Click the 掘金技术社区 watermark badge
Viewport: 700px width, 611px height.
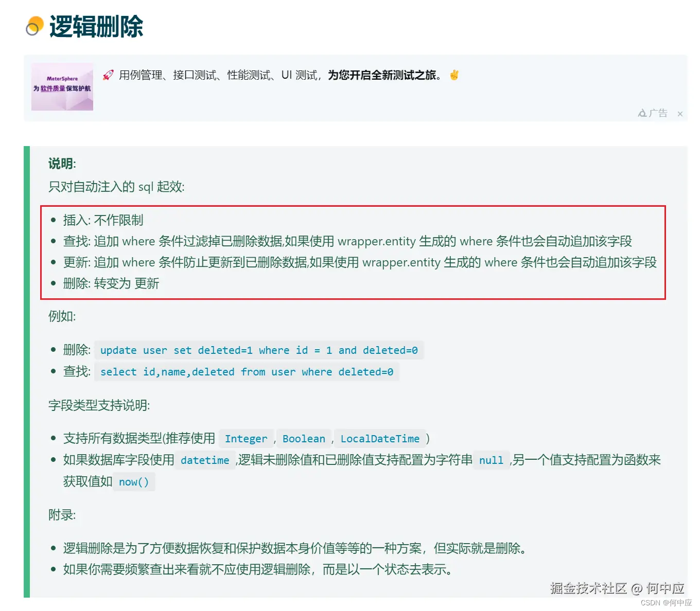[615, 589]
